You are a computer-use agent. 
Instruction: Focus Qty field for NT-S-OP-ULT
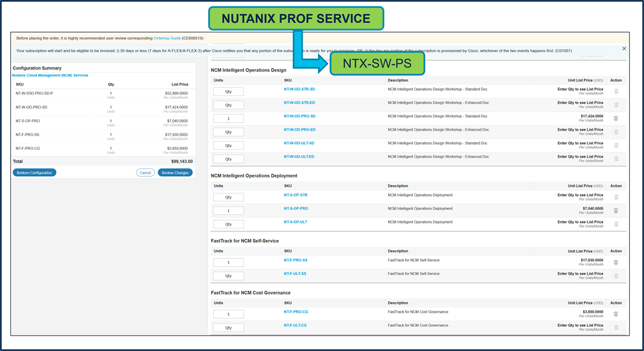228,225
